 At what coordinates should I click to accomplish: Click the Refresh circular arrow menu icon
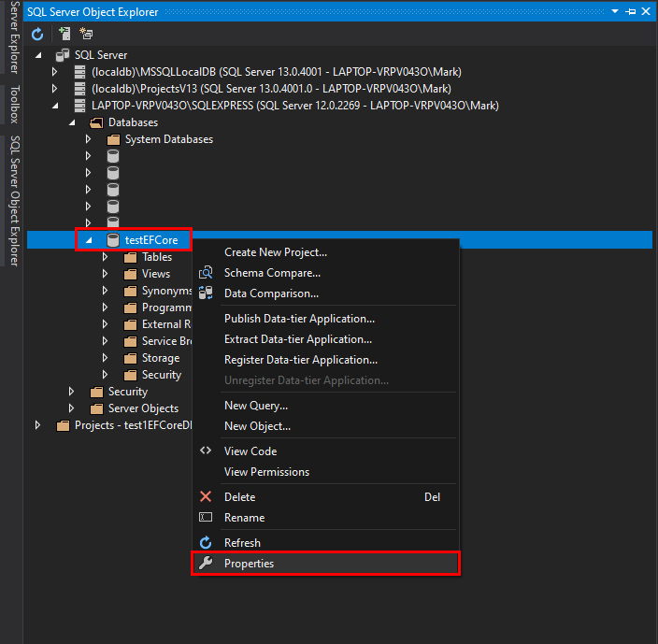pos(206,542)
